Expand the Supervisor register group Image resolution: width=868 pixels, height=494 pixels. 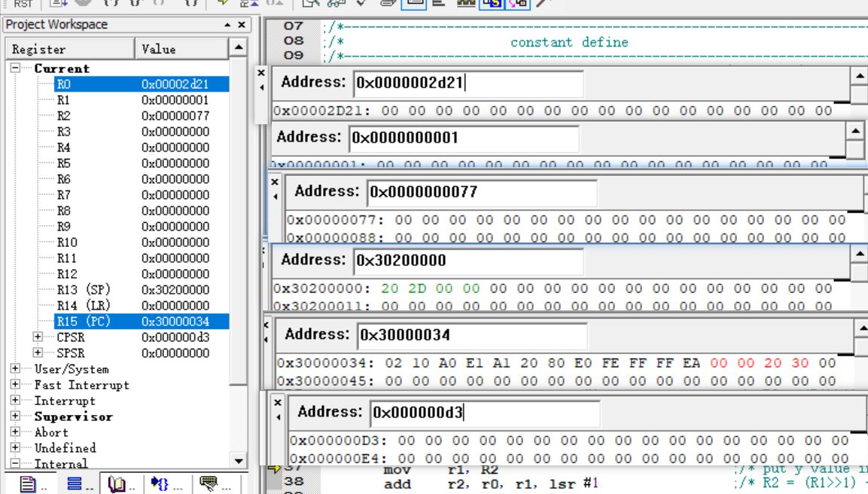coord(16,416)
